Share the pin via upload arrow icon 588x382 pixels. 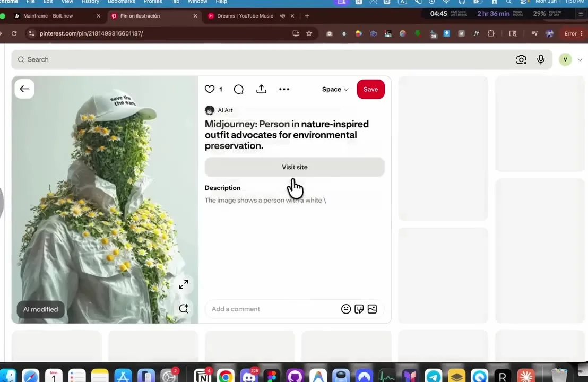pyautogui.click(x=262, y=89)
